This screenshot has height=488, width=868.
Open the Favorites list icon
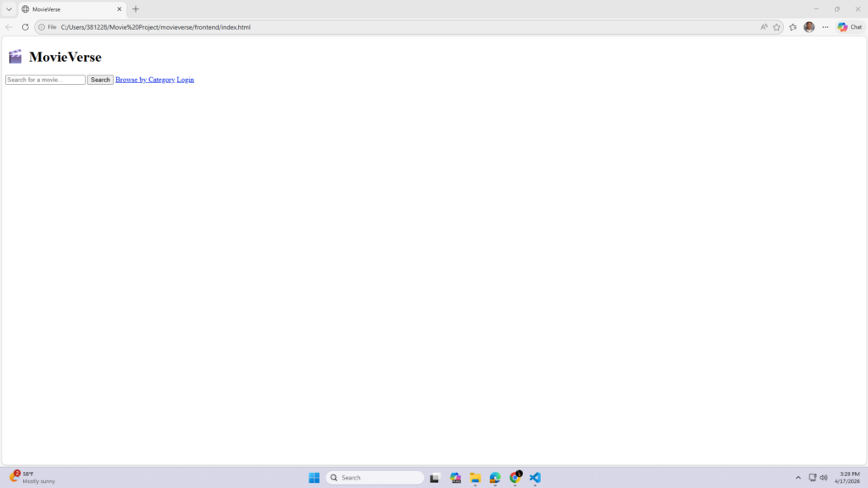click(793, 27)
